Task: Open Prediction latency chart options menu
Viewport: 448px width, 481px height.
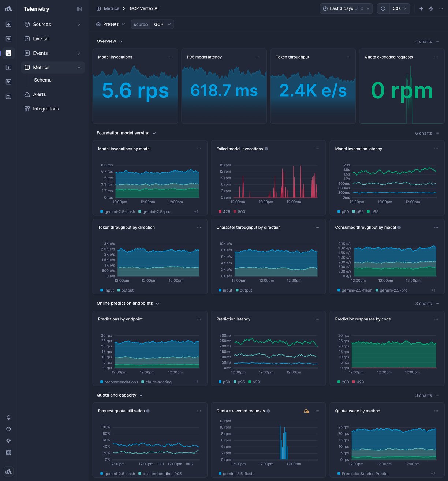Action: point(317,319)
